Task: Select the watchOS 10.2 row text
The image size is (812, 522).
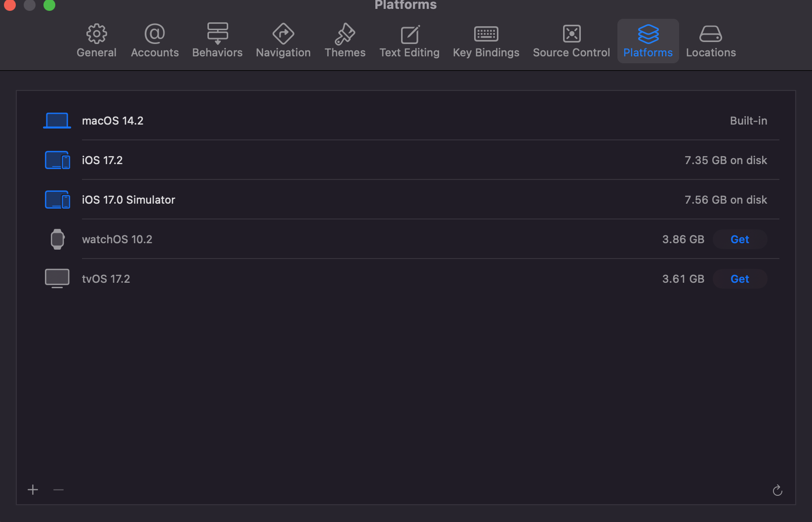Action: [x=117, y=239]
